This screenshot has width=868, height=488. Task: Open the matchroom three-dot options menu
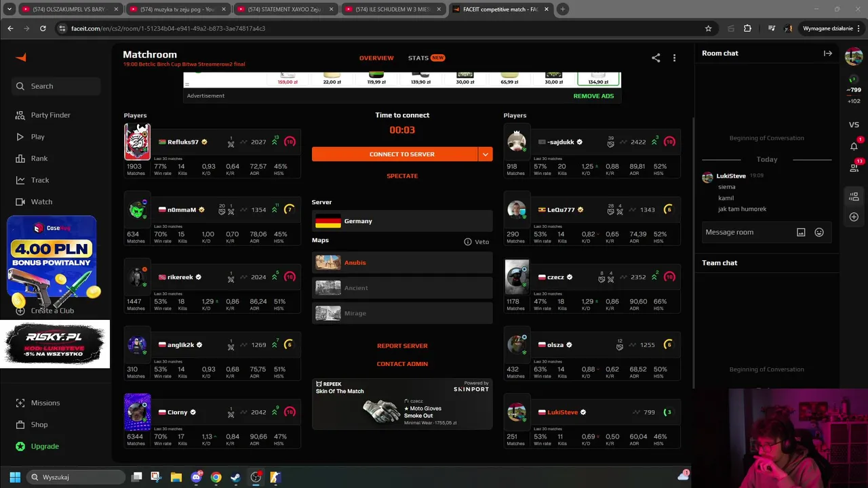674,58
